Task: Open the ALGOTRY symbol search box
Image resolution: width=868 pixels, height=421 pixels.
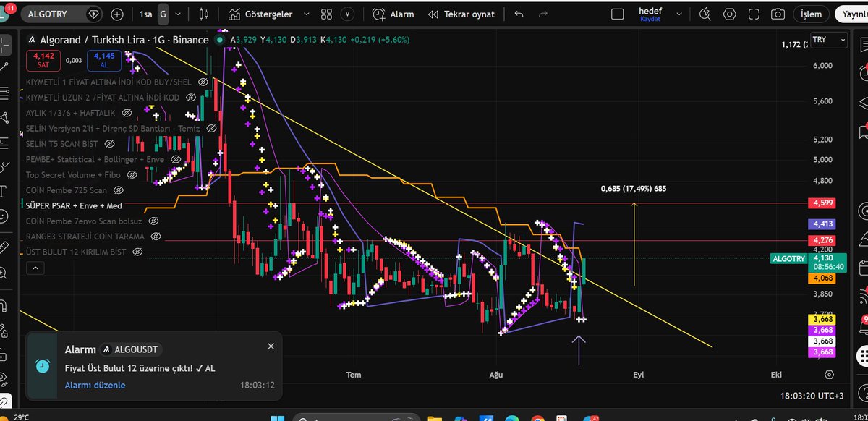Action: (61, 14)
